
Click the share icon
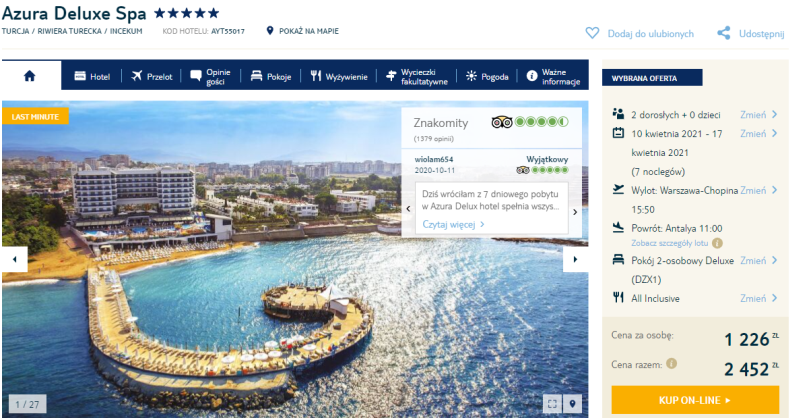(723, 33)
